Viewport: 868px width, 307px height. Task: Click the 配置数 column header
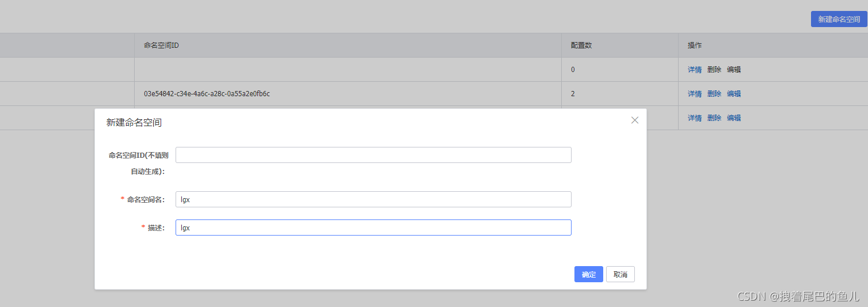(x=581, y=46)
